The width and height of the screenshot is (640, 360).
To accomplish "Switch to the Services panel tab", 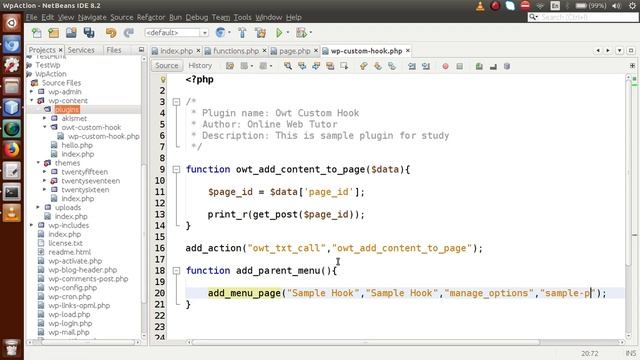I will (81, 50).
